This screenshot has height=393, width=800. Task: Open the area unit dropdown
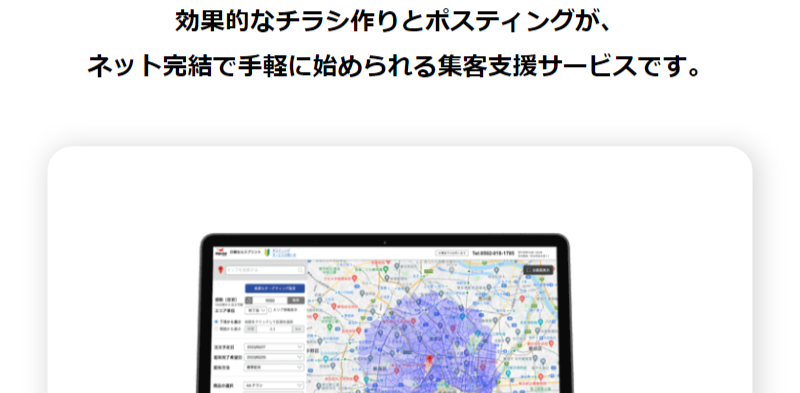pos(256,310)
